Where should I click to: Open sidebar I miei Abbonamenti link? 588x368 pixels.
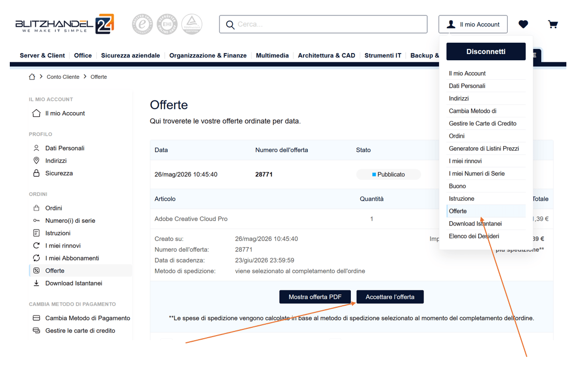tap(72, 258)
